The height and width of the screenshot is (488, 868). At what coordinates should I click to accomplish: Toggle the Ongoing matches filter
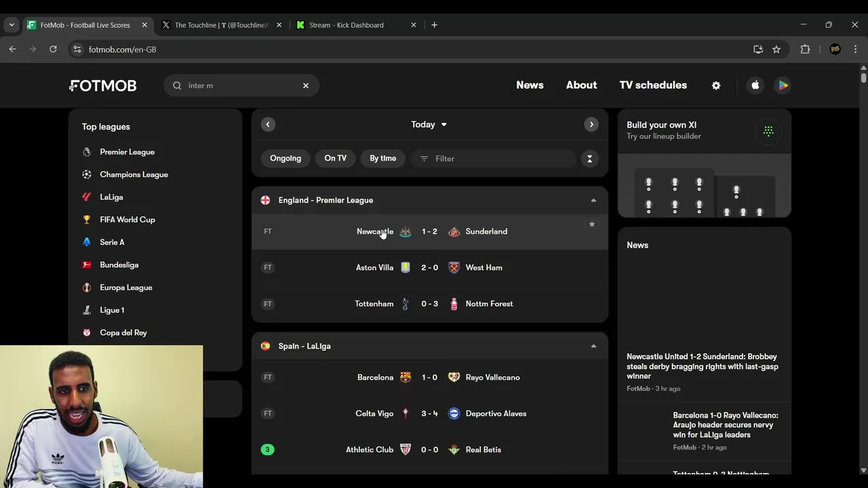point(285,159)
